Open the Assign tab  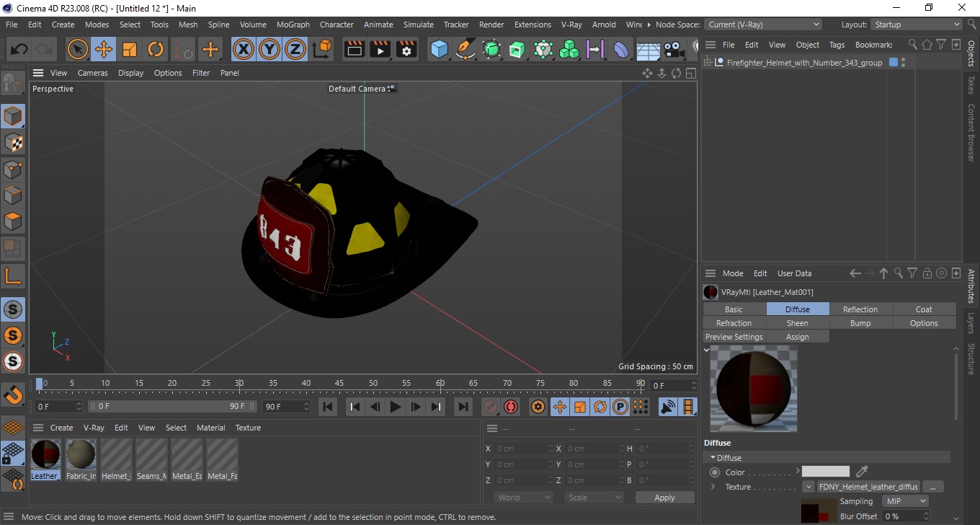797,337
